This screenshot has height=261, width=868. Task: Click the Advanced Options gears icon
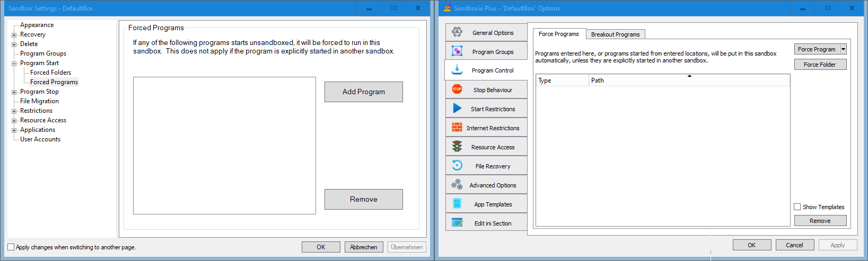pos(457,185)
